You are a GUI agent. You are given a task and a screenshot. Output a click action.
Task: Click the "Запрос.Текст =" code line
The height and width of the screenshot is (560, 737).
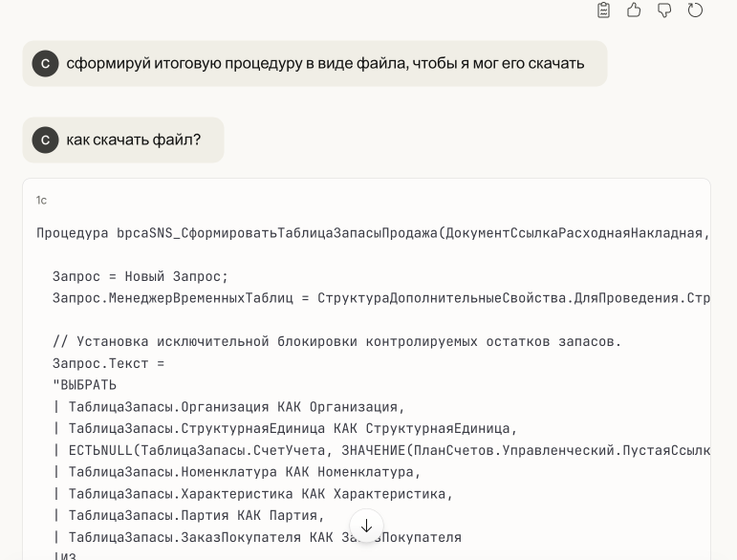(108, 363)
